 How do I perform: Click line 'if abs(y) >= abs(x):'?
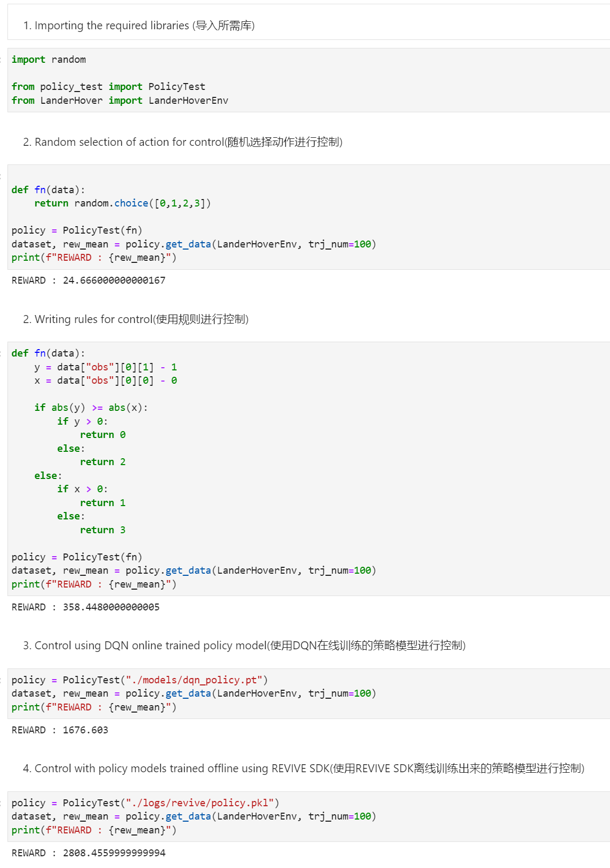pyautogui.click(x=91, y=408)
